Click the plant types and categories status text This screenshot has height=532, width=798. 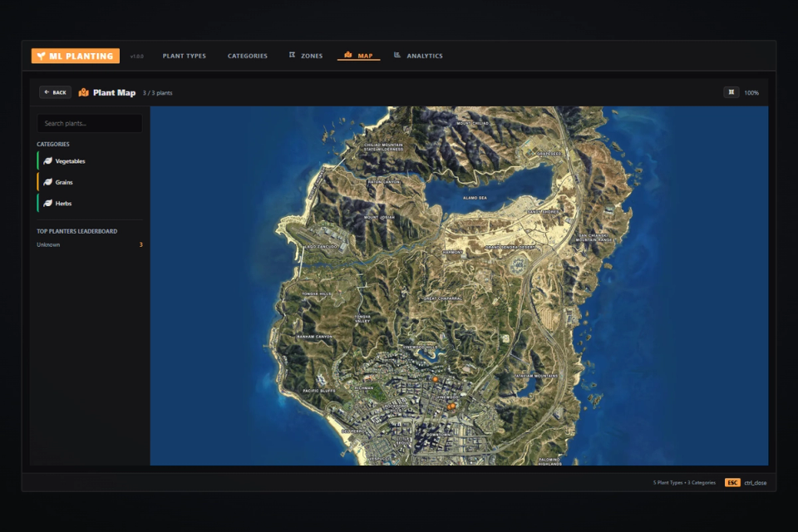pos(684,483)
